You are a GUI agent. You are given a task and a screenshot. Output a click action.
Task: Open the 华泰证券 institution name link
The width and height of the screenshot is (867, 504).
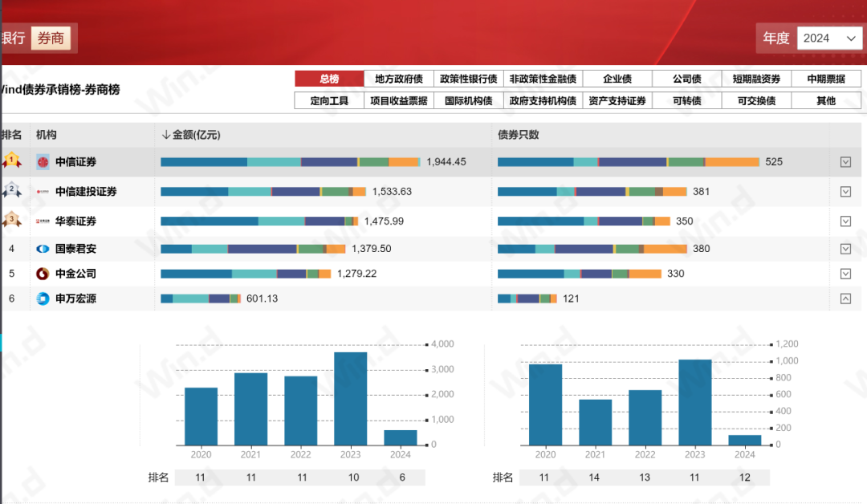tap(75, 221)
